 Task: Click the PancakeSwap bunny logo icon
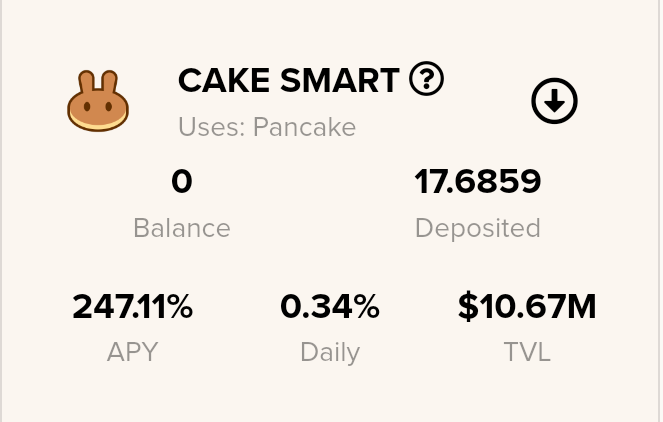[98, 101]
